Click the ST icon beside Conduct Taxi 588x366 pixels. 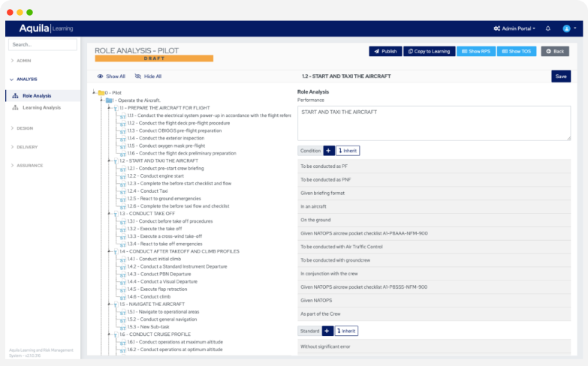point(122,191)
